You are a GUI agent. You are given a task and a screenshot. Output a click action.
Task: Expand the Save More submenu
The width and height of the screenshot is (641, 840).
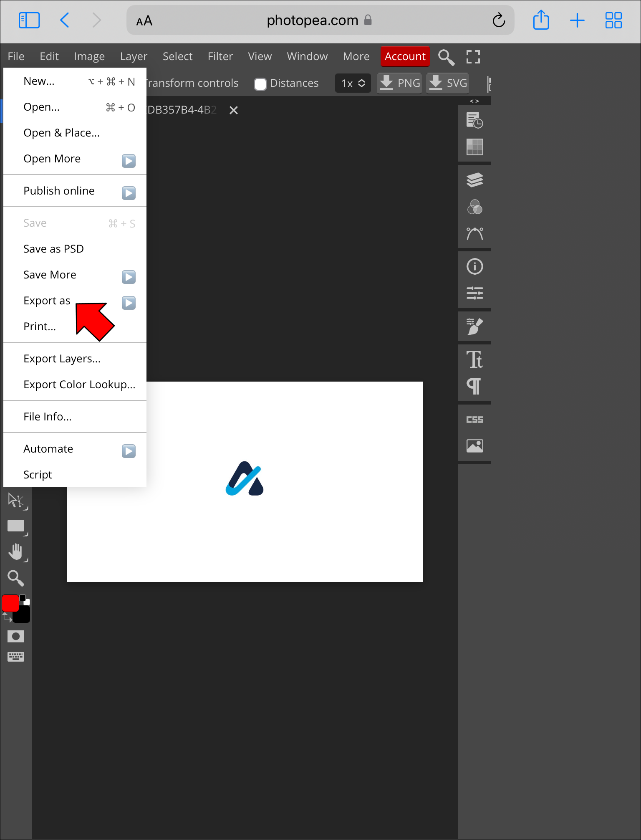tap(129, 277)
